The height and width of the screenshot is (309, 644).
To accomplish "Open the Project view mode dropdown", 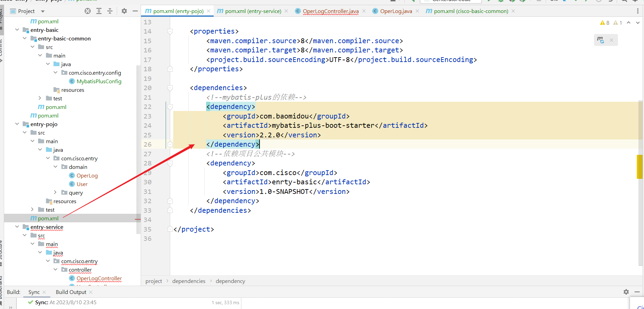I will tap(42, 11).
